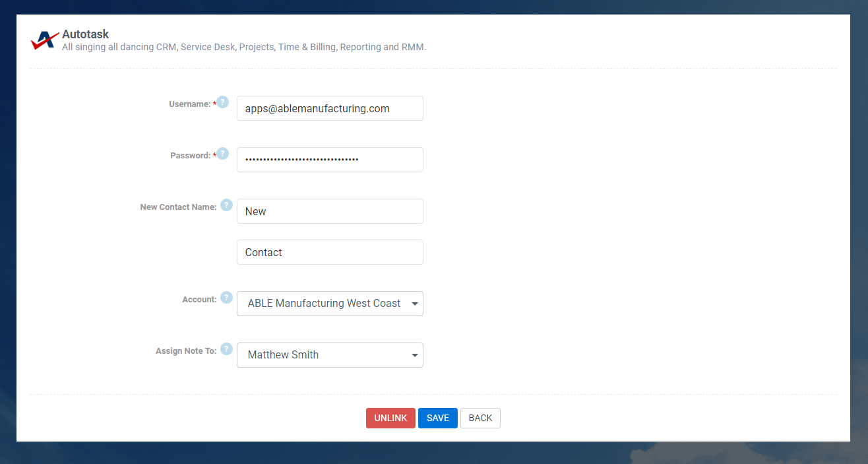The image size is (868, 464).
Task: Edit the last name field containing Contact
Action: 330,252
